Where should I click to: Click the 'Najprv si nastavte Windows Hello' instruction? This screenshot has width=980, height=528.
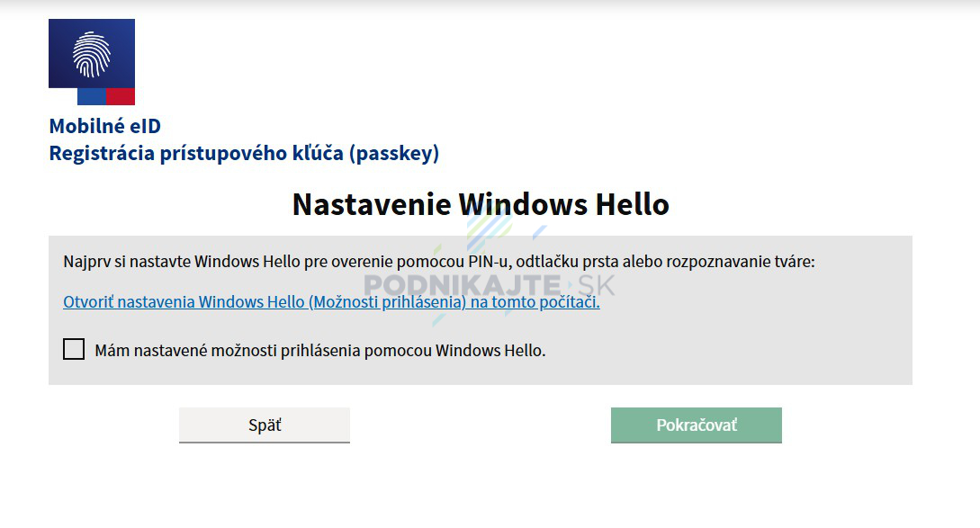coord(439,261)
